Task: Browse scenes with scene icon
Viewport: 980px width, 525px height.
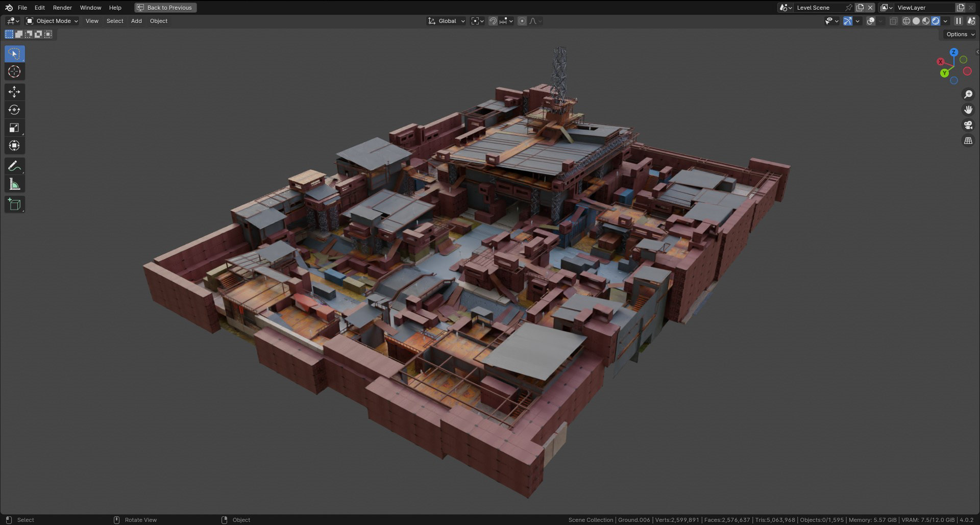Action: [786, 8]
